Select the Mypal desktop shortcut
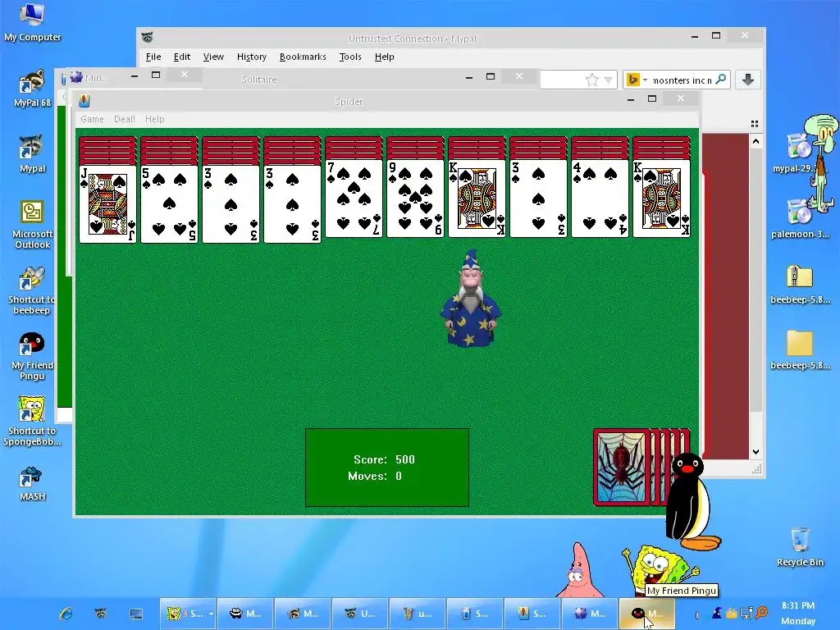 coord(32,153)
